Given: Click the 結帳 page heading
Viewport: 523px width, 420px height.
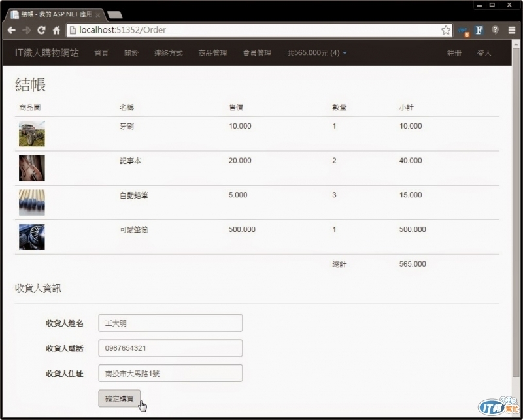Looking at the screenshot, I should pos(30,85).
